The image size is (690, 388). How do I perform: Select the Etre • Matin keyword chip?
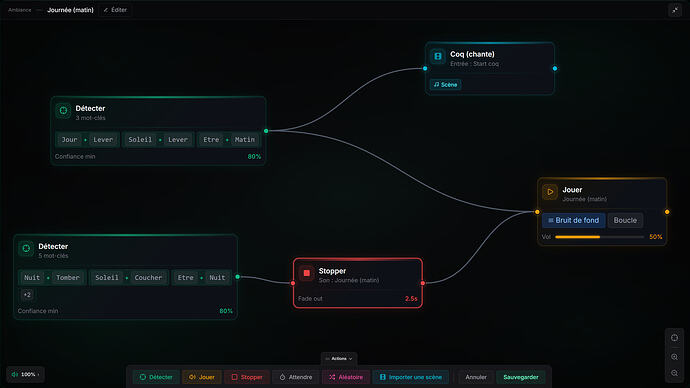click(228, 139)
